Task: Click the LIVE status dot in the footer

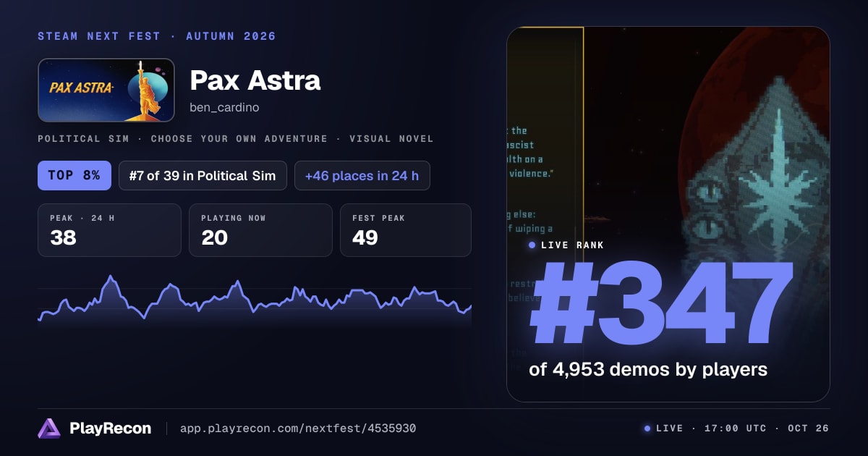Action: pyautogui.click(x=647, y=428)
